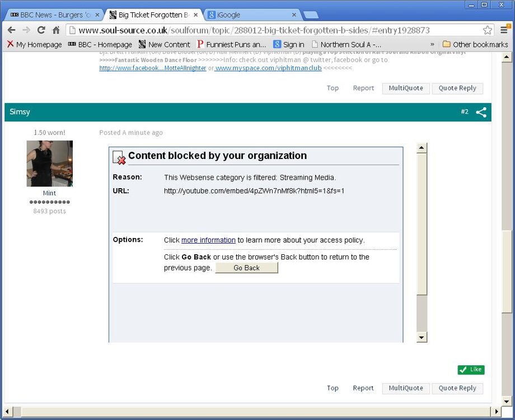Viewport: 515px width, 420px height.
Task: Click page scroll up arrow
Action: [507, 57]
